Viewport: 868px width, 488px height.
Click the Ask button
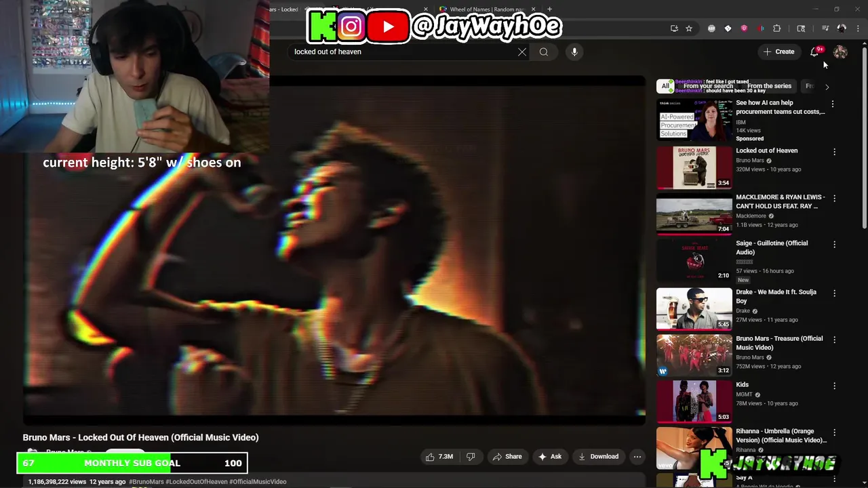tap(550, 457)
